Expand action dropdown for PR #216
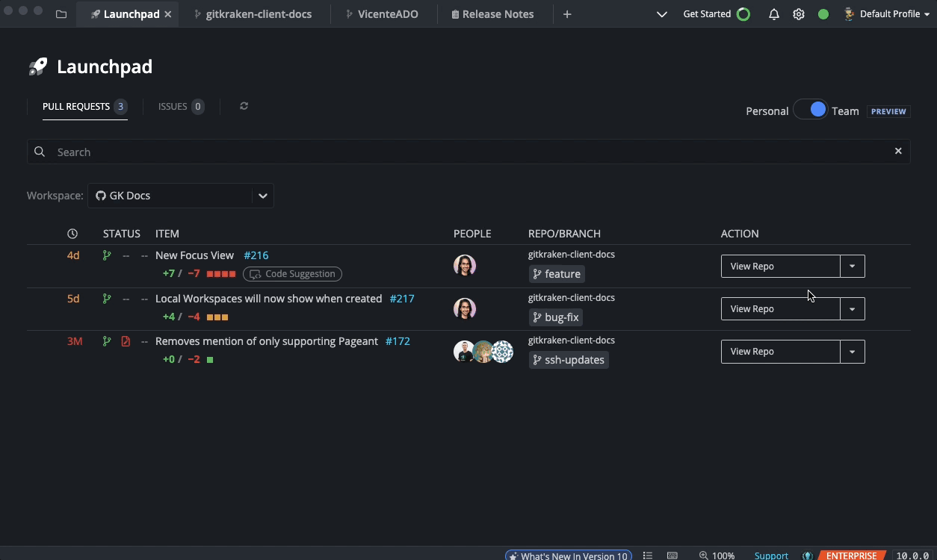 853,266
